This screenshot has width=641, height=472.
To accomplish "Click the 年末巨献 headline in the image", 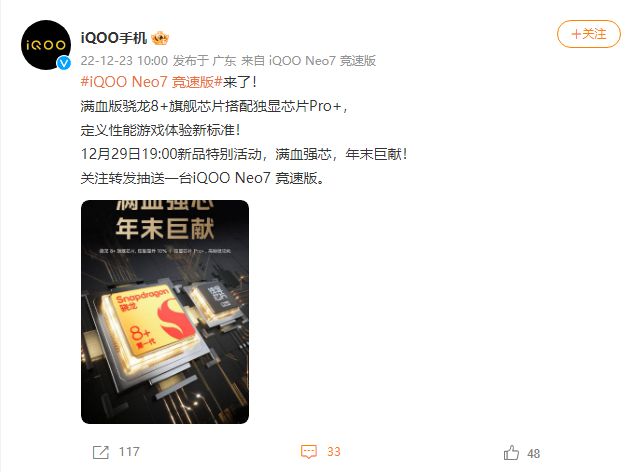I will [x=165, y=228].
